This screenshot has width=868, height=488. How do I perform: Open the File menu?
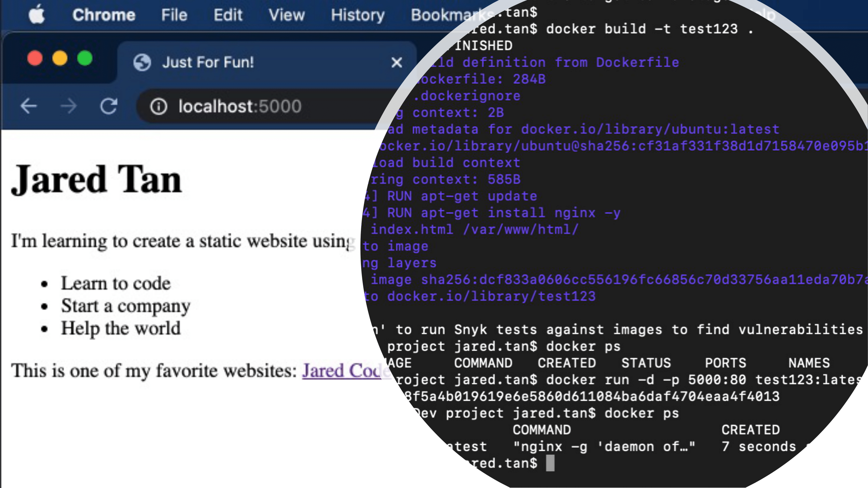coord(174,15)
